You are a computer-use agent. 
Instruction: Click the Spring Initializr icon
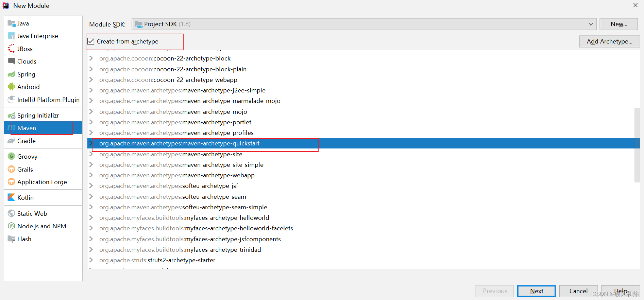pos(12,116)
